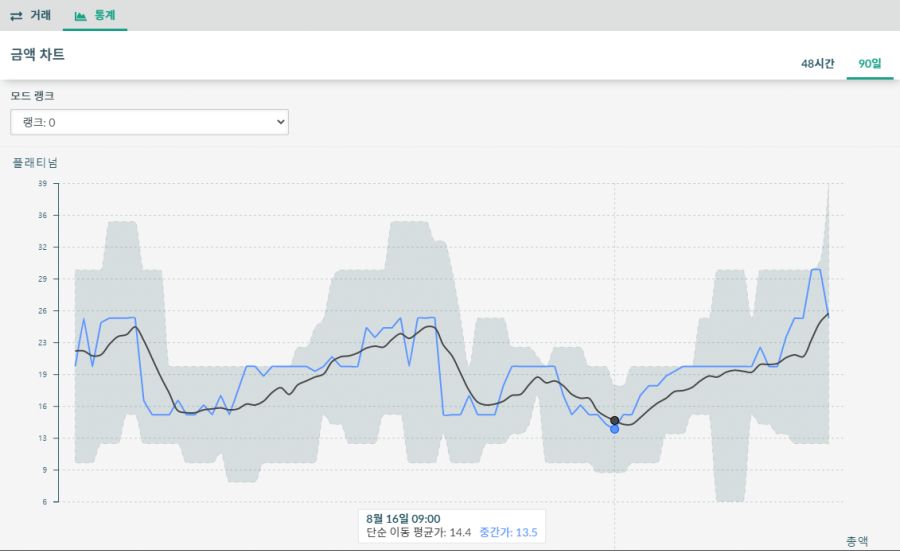Click the arrow of the rank dropdown
900x551 pixels.
click(x=279, y=122)
